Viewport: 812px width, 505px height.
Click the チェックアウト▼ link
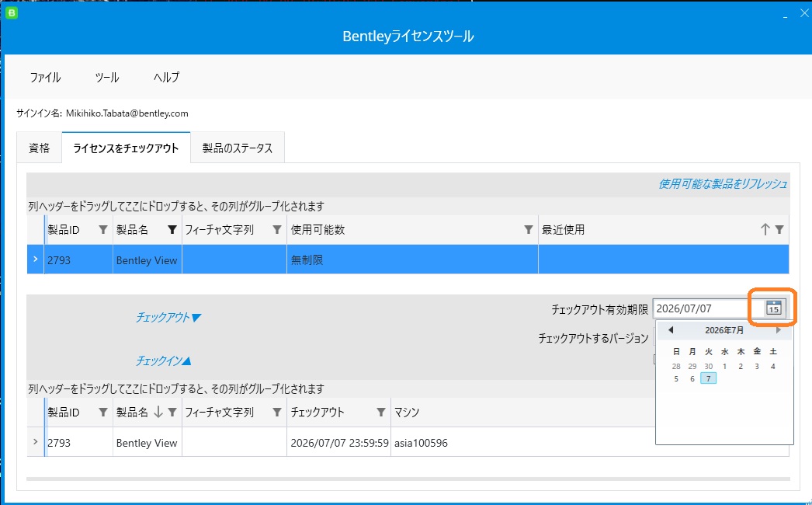pyautogui.click(x=168, y=317)
